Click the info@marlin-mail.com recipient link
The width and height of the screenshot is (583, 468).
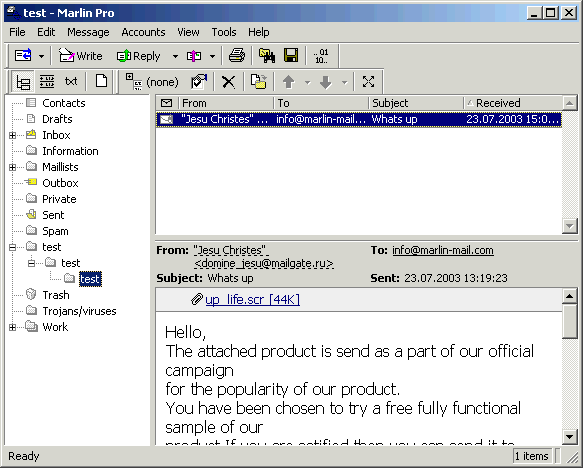[x=443, y=250]
